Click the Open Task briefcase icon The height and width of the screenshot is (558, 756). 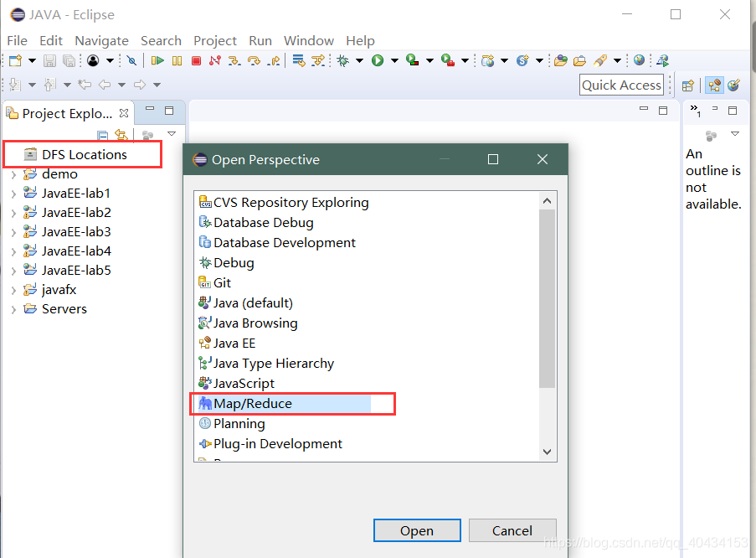580,60
